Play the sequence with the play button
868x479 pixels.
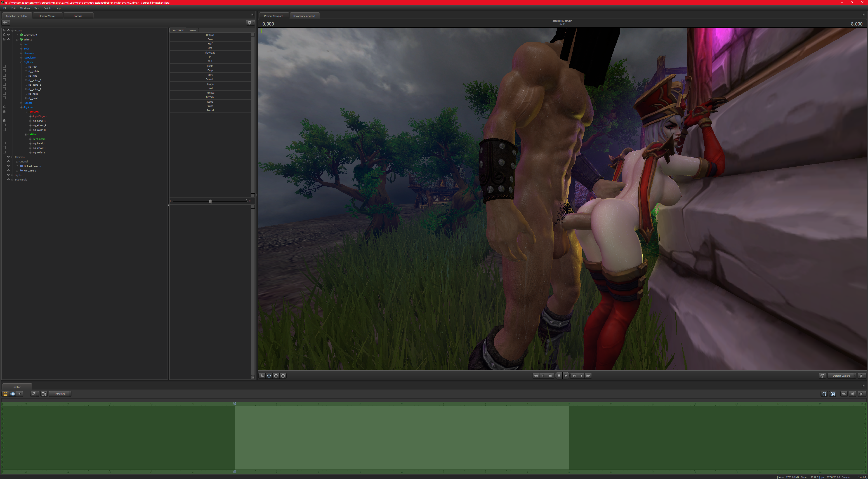(566, 376)
